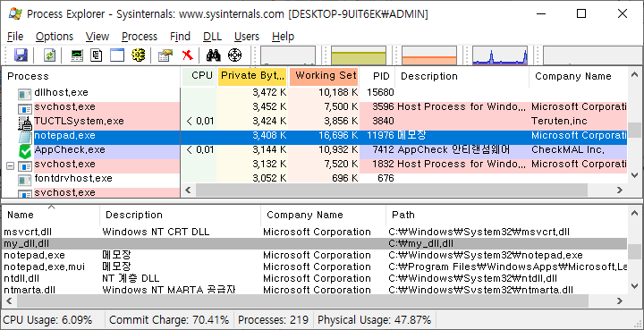Viewport: 644px width, 330px height.
Task: Sort upper pane by Description header
Action: [x=462, y=76]
